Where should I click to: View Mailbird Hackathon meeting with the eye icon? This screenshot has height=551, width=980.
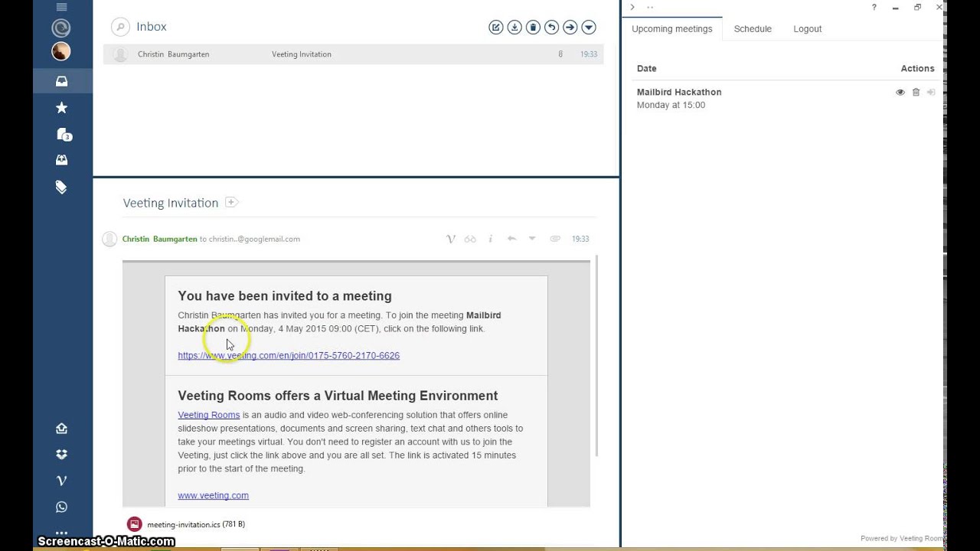tap(900, 92)
